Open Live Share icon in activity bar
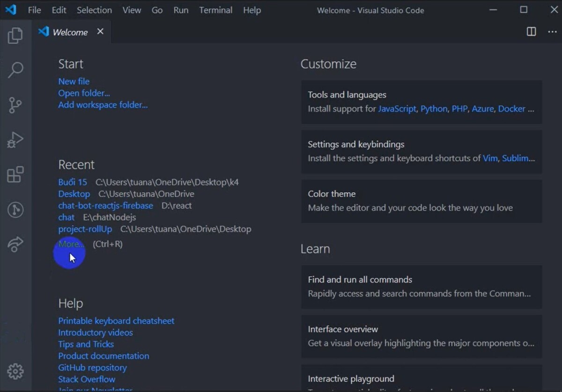 15,244
